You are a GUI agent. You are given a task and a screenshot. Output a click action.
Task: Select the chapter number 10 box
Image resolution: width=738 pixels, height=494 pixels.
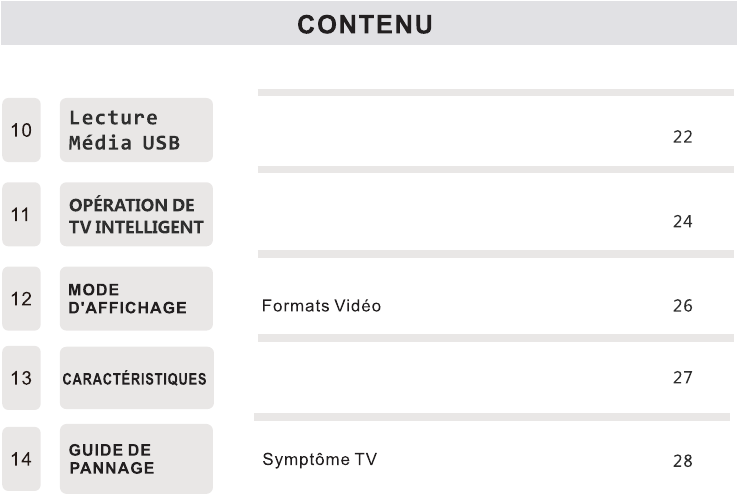pyautogui.click(x=21, y=130)
